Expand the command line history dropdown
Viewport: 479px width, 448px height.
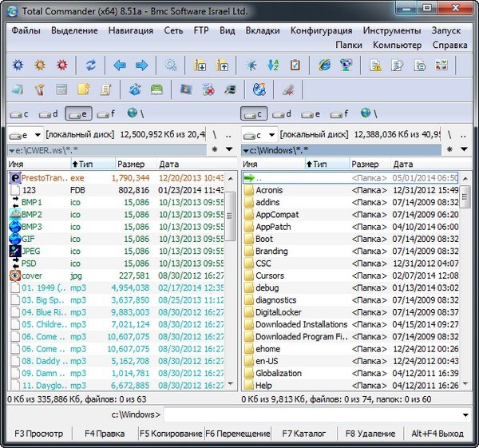click(x=465, y=414)
